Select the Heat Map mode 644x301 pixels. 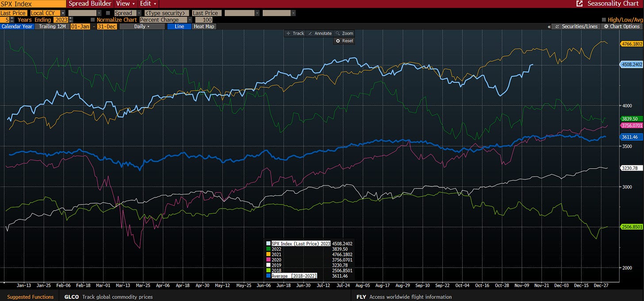(204, 27)
